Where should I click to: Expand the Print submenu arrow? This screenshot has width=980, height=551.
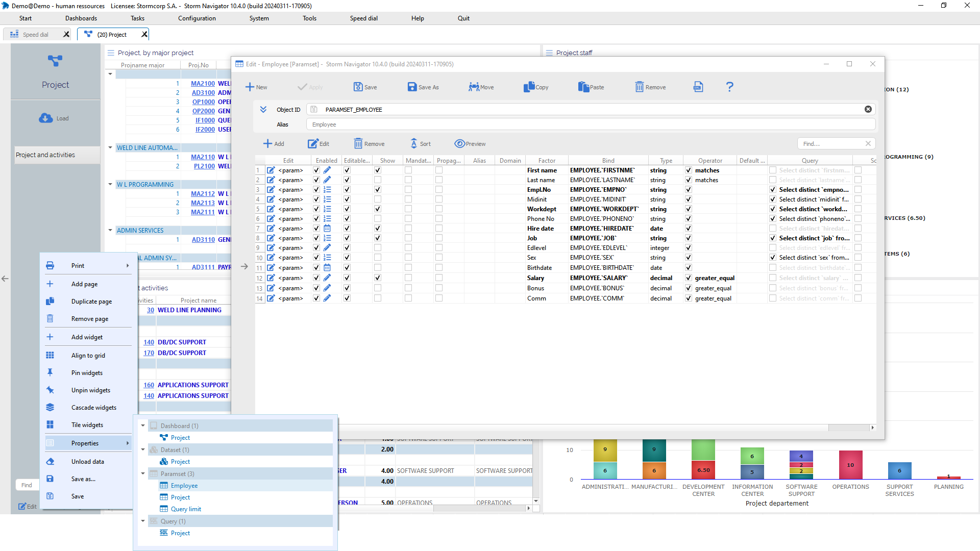click(128, 265)
